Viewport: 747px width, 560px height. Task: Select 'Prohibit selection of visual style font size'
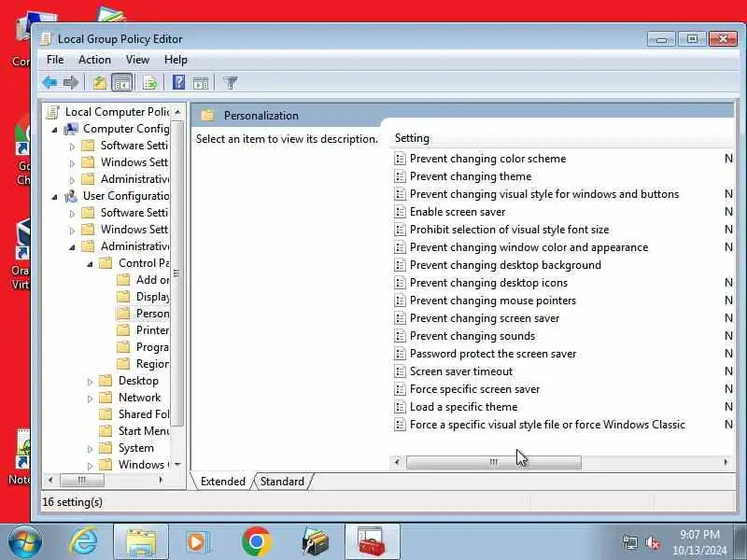pos(509,230)
